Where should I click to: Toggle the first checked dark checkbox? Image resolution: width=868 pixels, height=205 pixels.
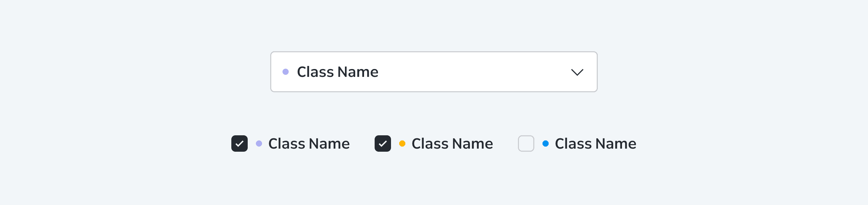(240, 143)
